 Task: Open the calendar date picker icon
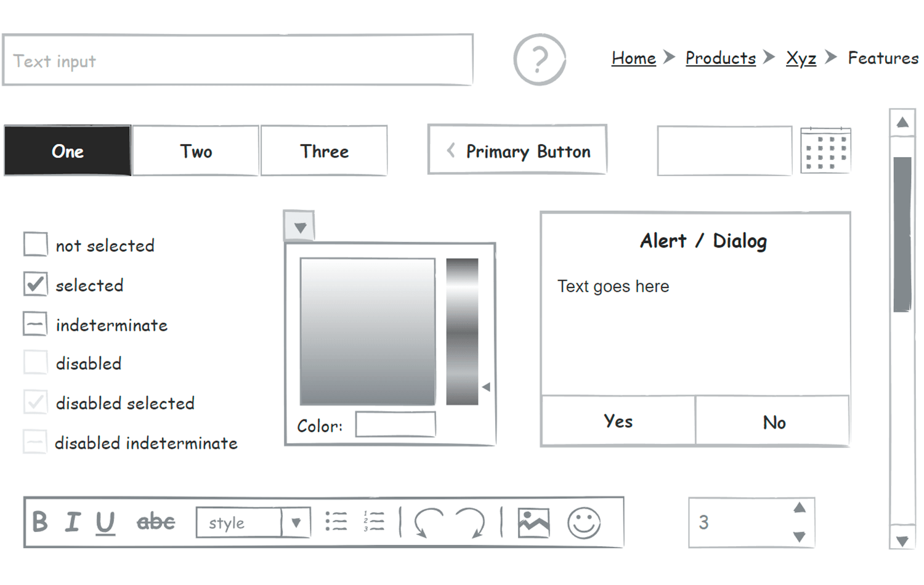click(825, 150)
